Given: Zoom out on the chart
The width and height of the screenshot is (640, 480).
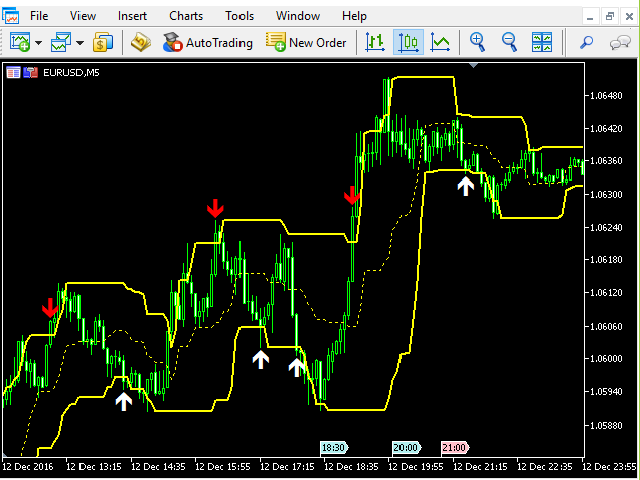Looking at the screenshot, I should [509, 42].
